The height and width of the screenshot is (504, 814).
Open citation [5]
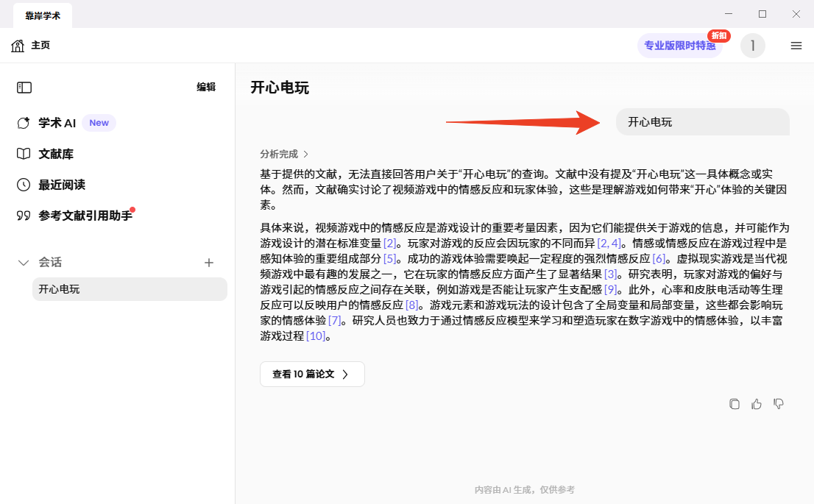(389, 258)
